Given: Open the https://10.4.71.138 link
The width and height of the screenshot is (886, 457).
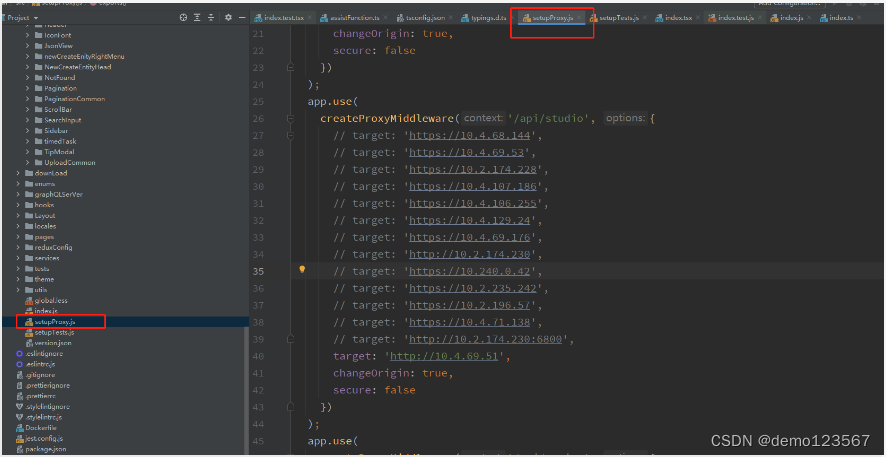Looking at the screenshot, I should [469, 323].
